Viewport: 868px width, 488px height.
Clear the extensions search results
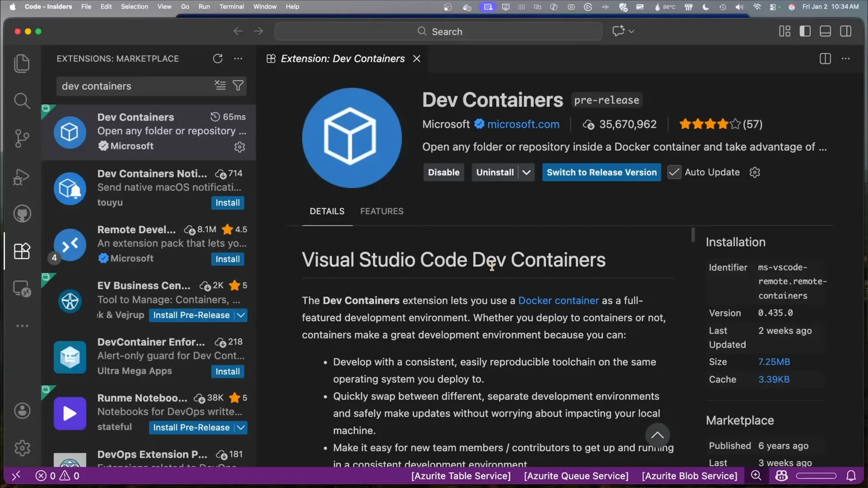[220, 86]
